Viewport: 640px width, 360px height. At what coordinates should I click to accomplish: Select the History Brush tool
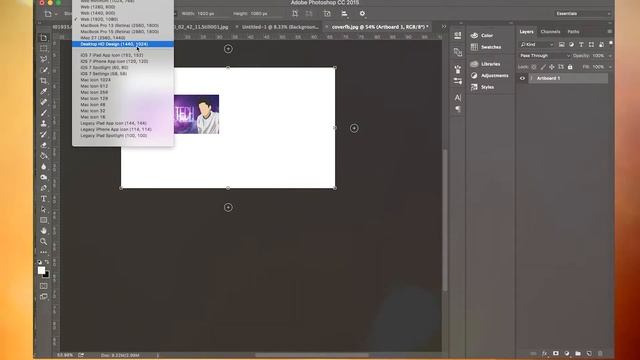pos(44,134)
